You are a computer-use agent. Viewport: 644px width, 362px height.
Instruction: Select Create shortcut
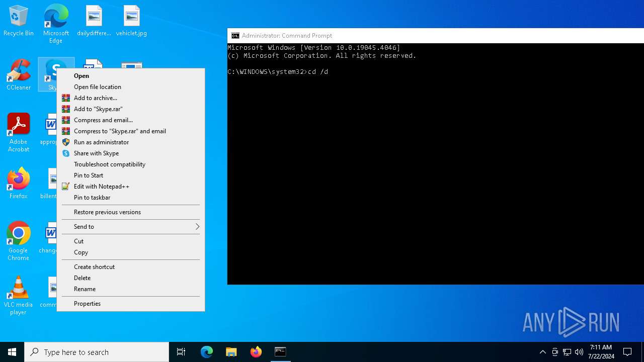131,267
